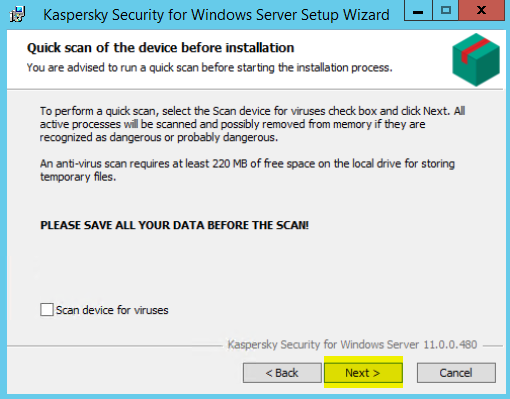Click the 'Quick scan of the device' heading
The image size is (510, 399).
160,48
